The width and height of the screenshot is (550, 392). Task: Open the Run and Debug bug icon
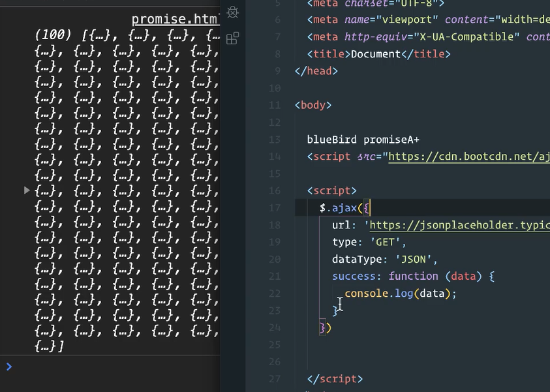pos(232,12)
